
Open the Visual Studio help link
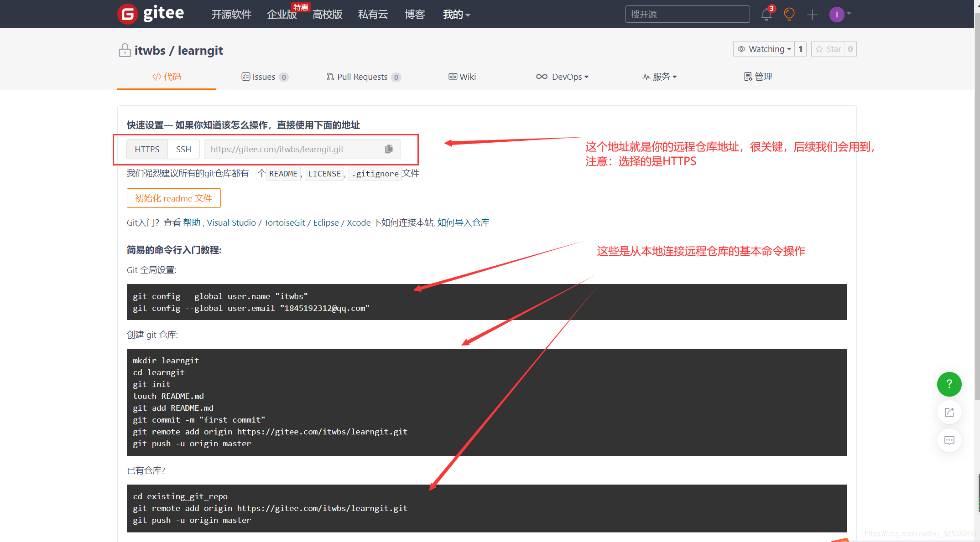click(231, 222)
